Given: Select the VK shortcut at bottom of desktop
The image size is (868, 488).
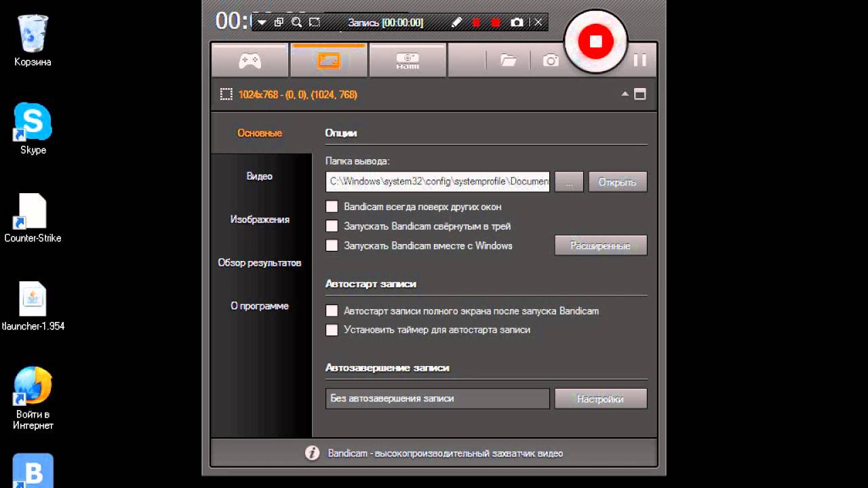Looking at the screenshot, I should [33, 470].
